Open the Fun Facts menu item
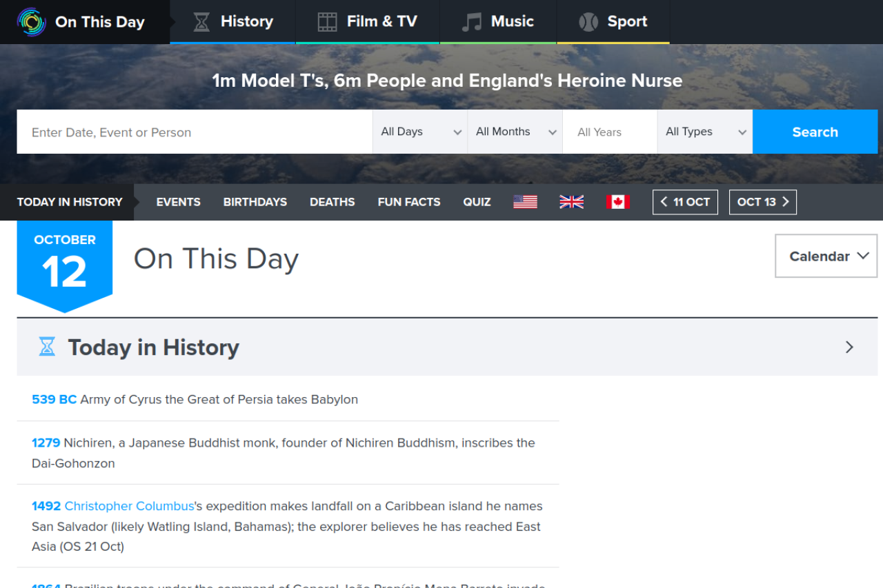The height and width of the screenshot is (588, 883). pyautogui.click(x=409, y=202)
